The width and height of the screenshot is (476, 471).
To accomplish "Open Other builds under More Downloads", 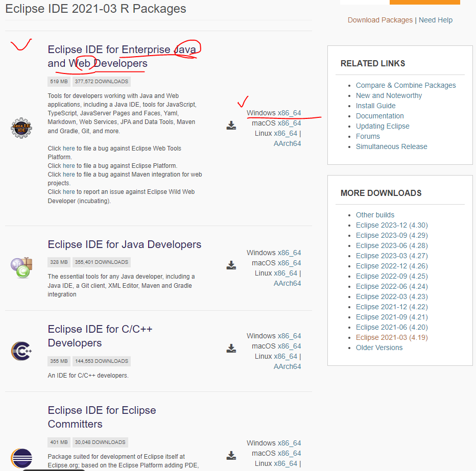I will [375, 215].
